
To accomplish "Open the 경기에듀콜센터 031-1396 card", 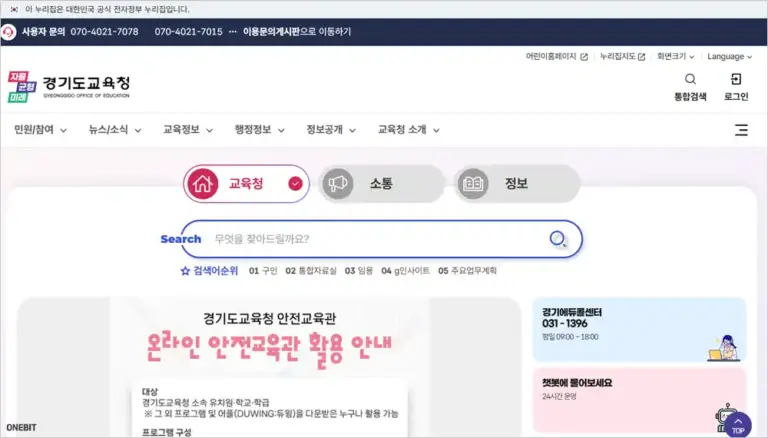I will tap(639, 329).
